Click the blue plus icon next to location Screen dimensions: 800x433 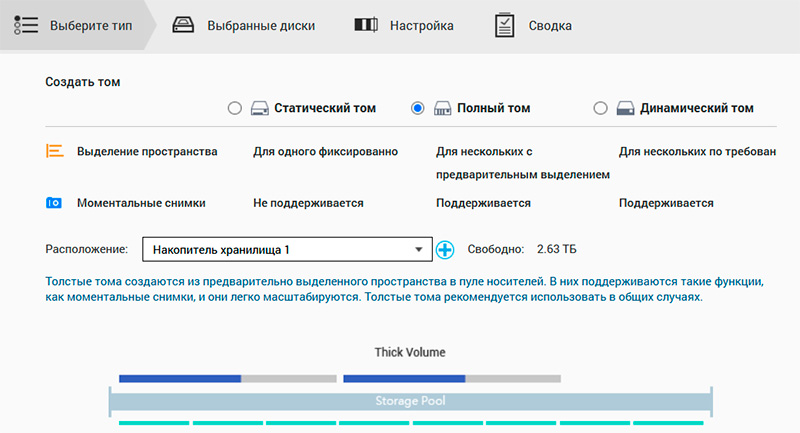coord(445,250)
